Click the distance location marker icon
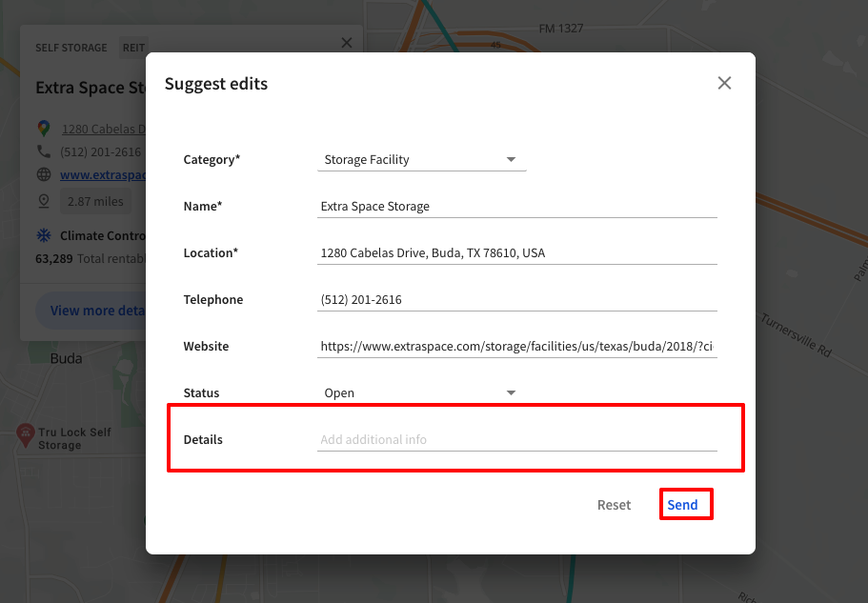The image size is (868, 603). pos(44,201)
